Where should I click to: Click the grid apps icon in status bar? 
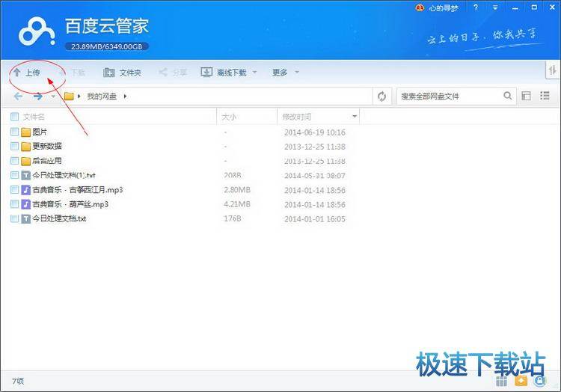click(502, 381)
